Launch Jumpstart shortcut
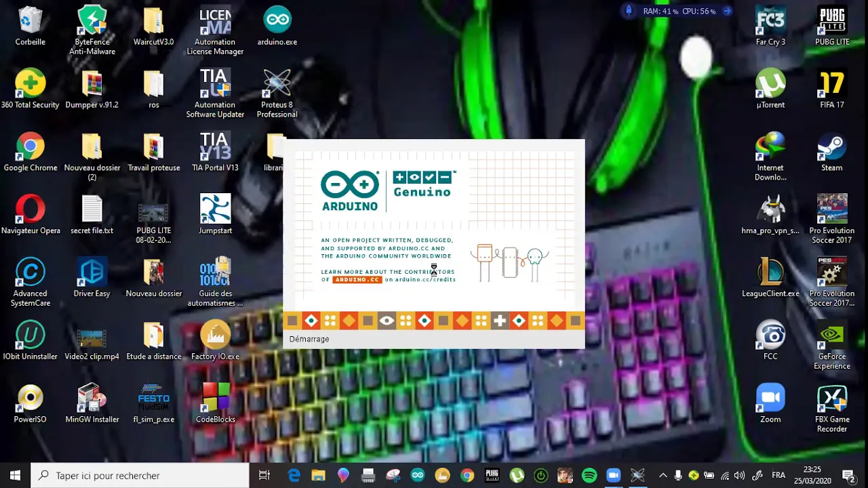 (x=215, y=215)
